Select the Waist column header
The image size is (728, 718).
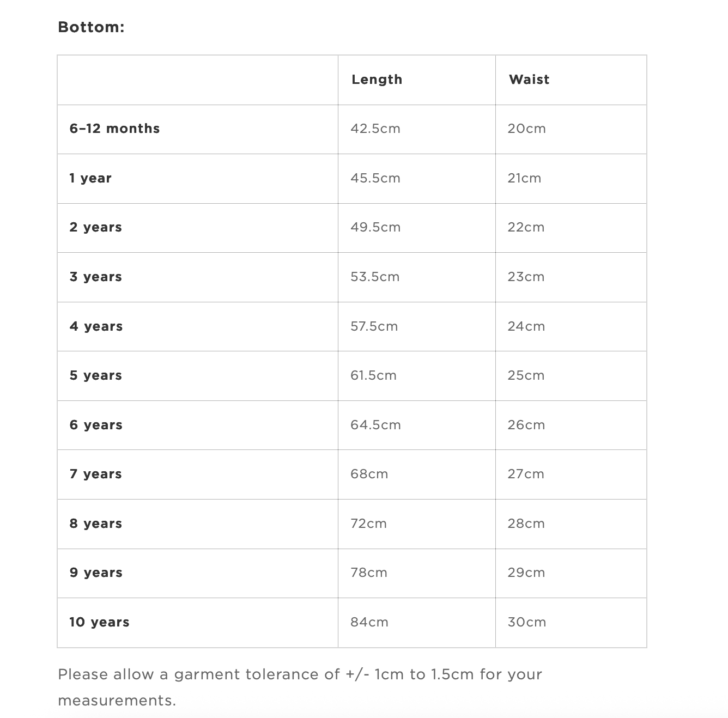tap(529, 80)
